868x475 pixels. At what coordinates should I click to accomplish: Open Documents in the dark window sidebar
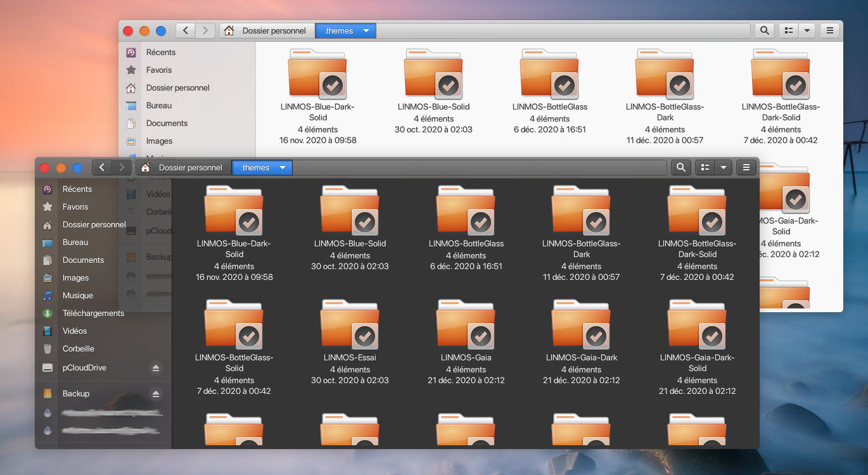[x=103, y=260]
